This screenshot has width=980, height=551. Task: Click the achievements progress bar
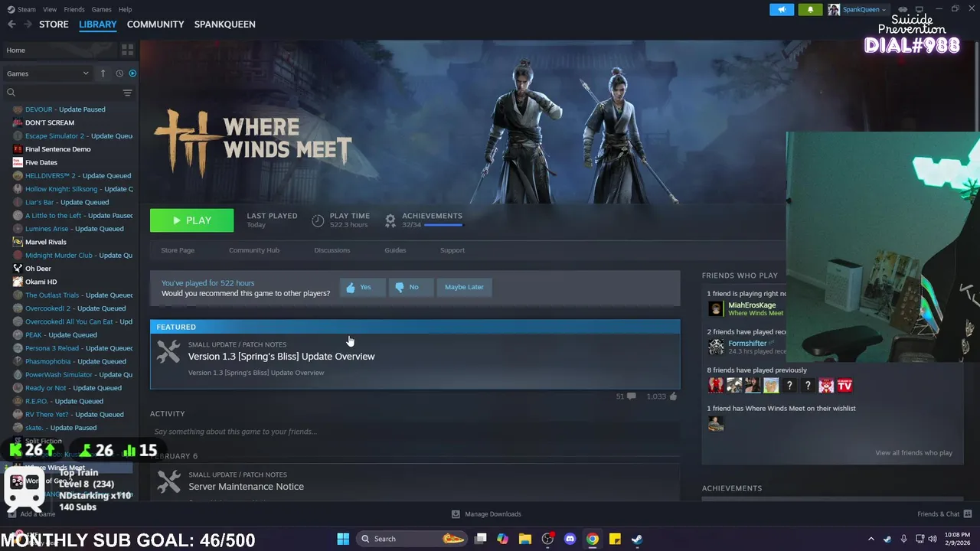coord(443,225)
